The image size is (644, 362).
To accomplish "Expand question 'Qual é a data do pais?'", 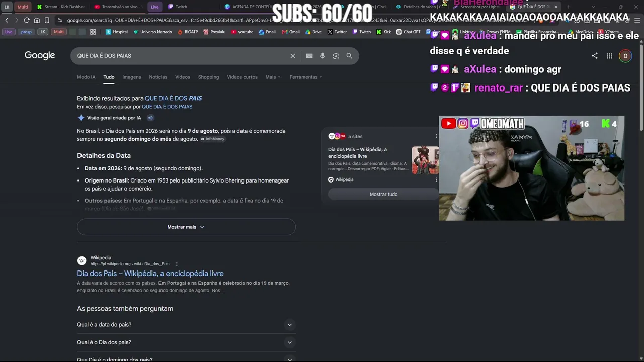I will pos(186,325).
